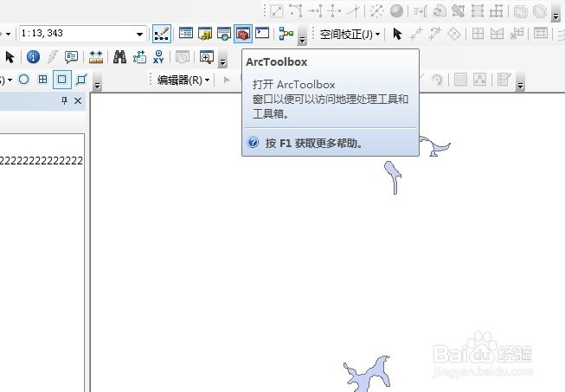This screenshot has width=565, height=392.
Task: Expand the small dropdown left of scale box
Action: (x=8, y=35)
